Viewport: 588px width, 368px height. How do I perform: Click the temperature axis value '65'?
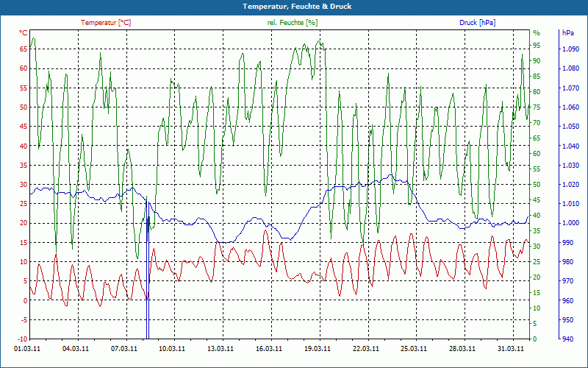click(24, 49)
